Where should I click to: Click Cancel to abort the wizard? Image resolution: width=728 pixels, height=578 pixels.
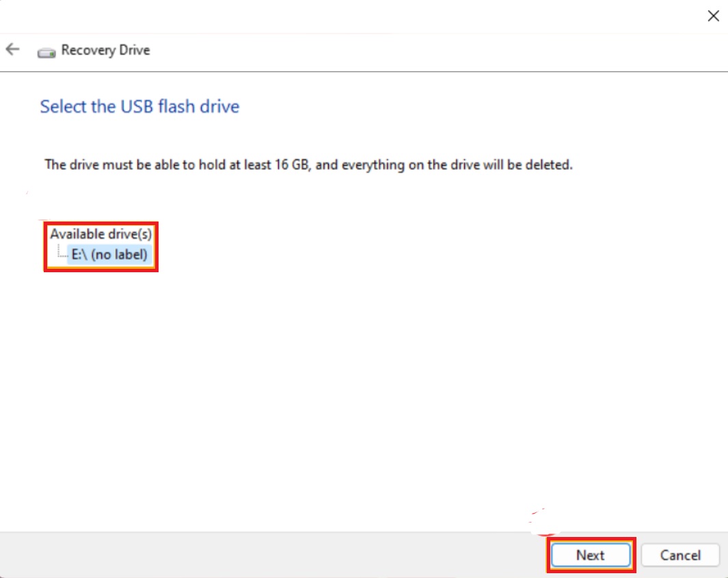coord(680,555)
